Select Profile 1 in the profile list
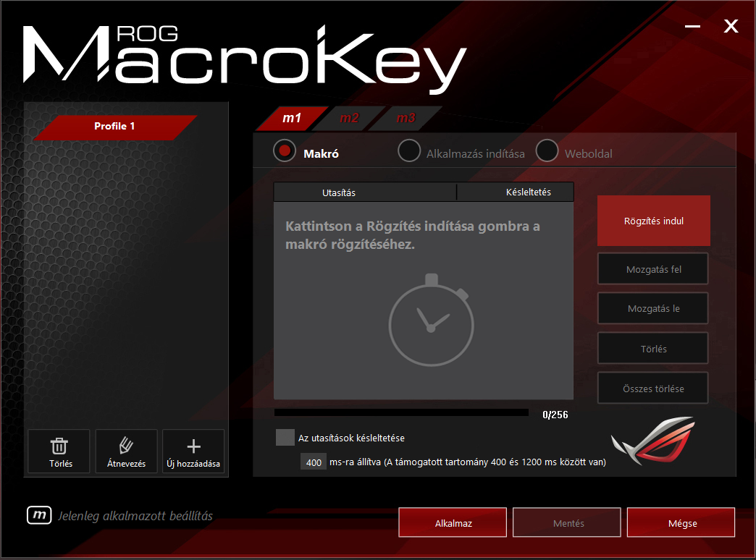756x560 pixels. point(114,127)
